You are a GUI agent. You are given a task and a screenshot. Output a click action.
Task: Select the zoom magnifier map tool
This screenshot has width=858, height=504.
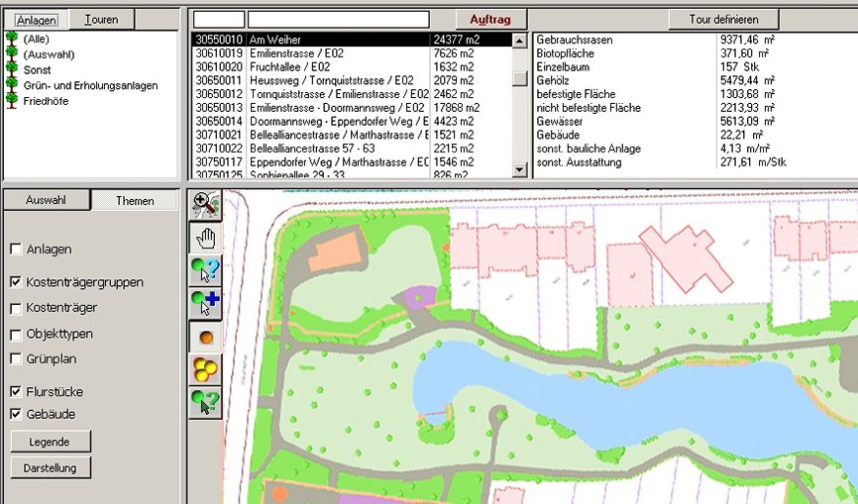coord(205,205)
